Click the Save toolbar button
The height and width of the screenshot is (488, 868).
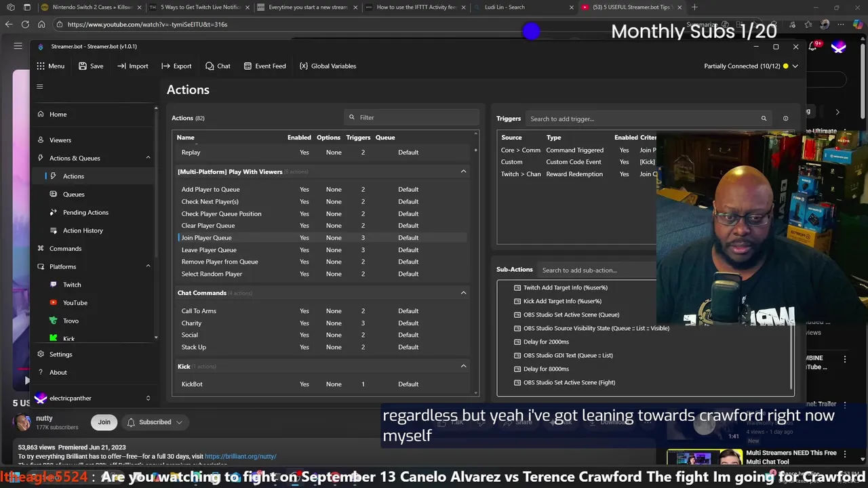[91, 66]
